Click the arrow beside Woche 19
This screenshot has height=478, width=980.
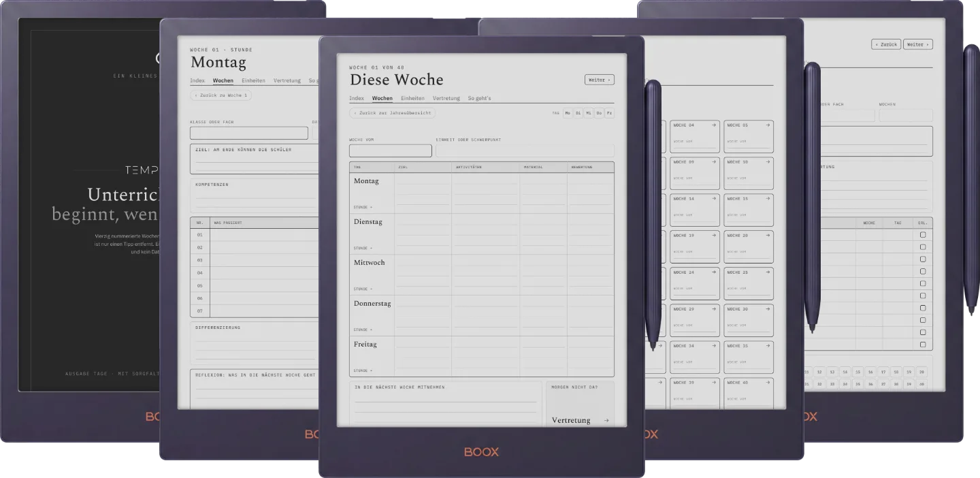pos(714,235)
